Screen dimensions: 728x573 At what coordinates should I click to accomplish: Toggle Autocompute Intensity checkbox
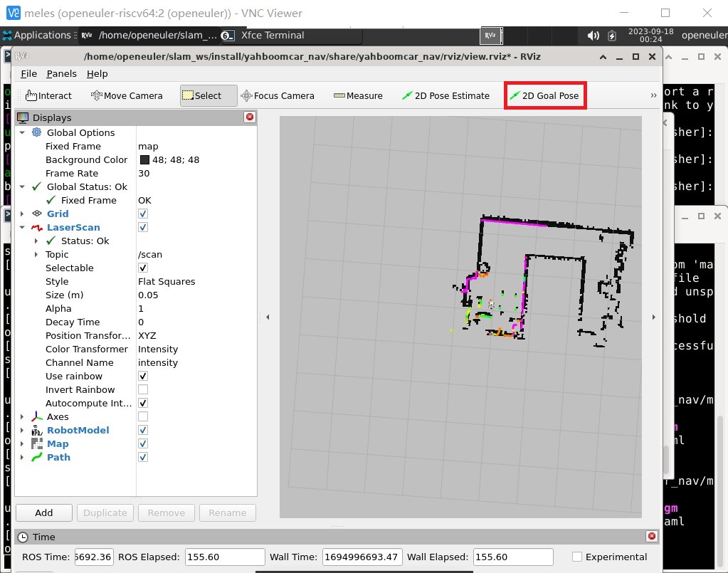pyautogui.click(x=143, y=403)
